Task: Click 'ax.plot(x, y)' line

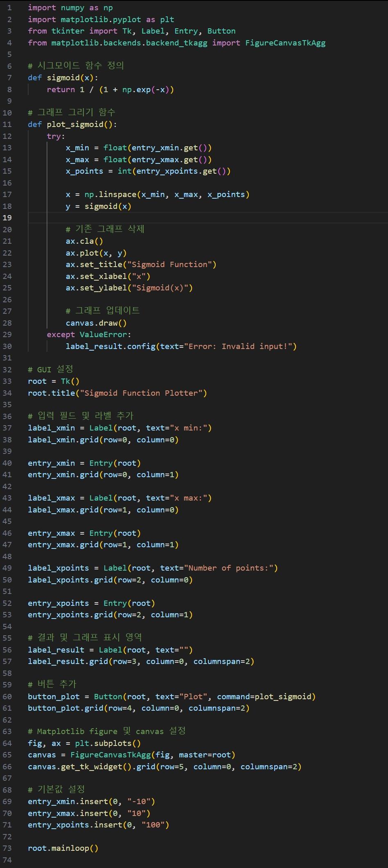Action: coord(96,253)
